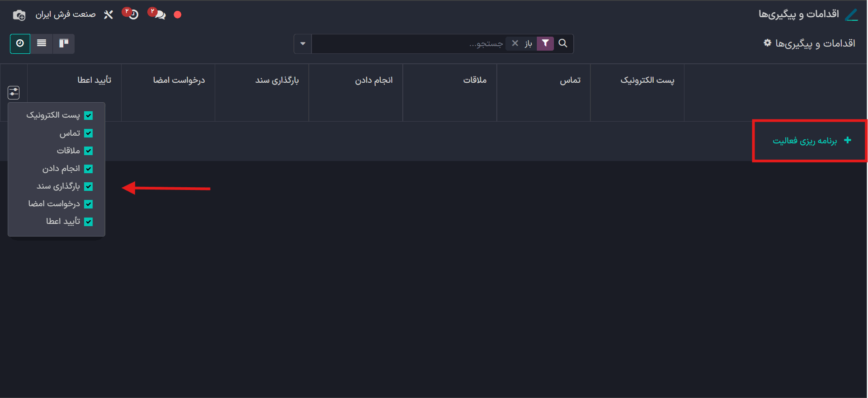
Task: Open the صنعت فرش ایران company menu
Action: pyautogui.click(x=66, y=14)
